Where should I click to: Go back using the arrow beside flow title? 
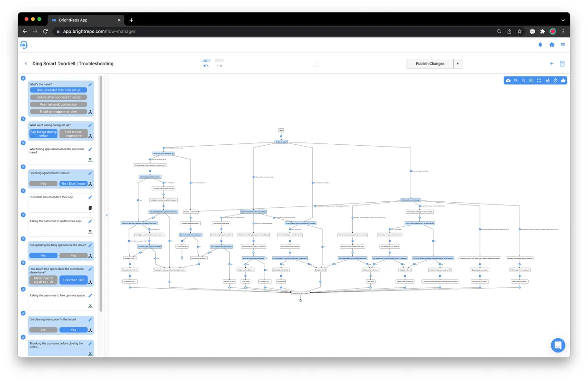[x=26, y=63]
